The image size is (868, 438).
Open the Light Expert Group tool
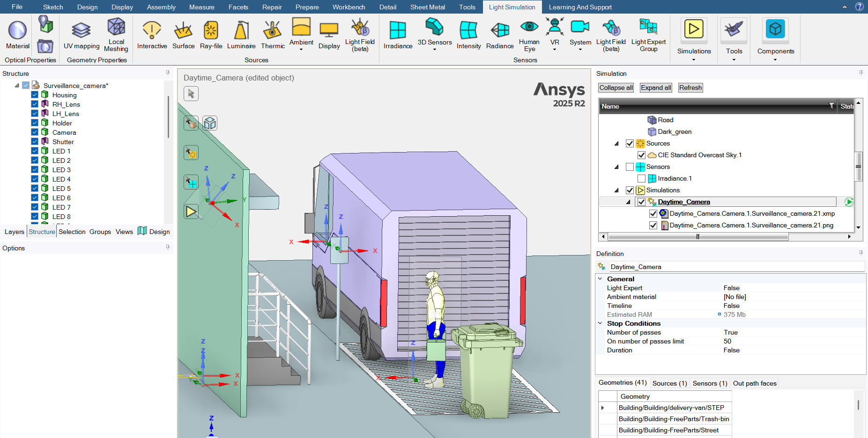pos(648,35)
